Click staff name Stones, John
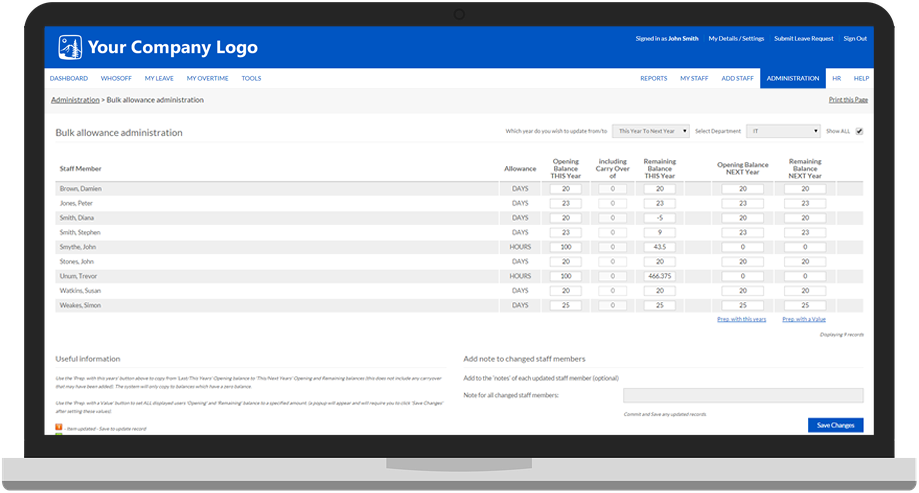Image resolution: width=919 pixels, height=493 pixels. [77, 262]
